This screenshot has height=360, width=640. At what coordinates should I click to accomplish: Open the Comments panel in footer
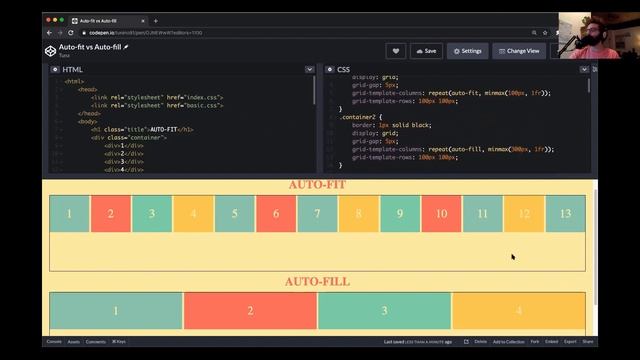click(x=96, y=342)
